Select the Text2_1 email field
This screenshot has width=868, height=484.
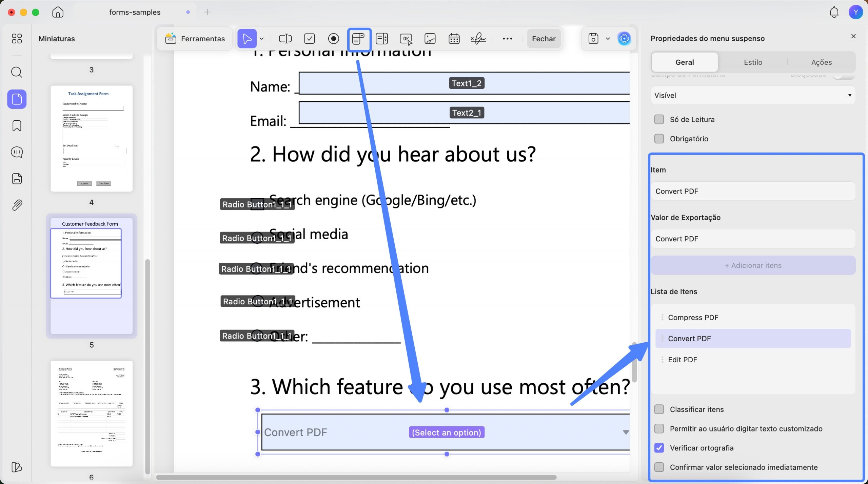[464, 113]
